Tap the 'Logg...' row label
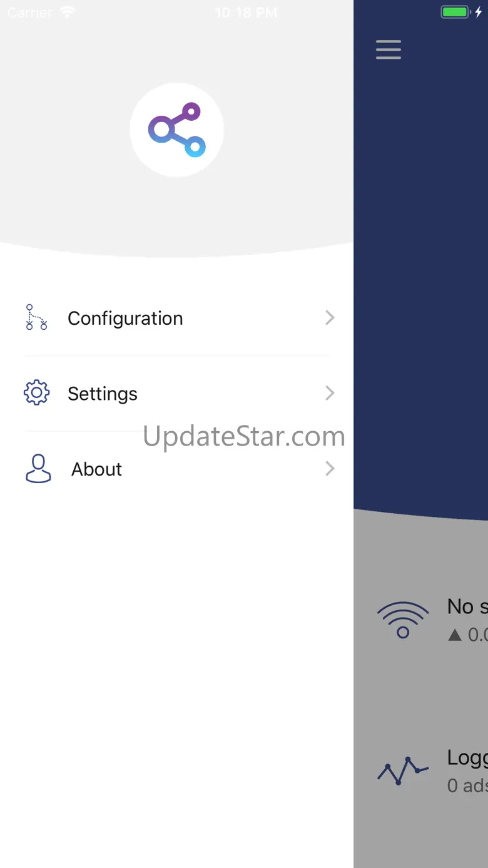This screenshot has width=488, height=868. [467, 758]
